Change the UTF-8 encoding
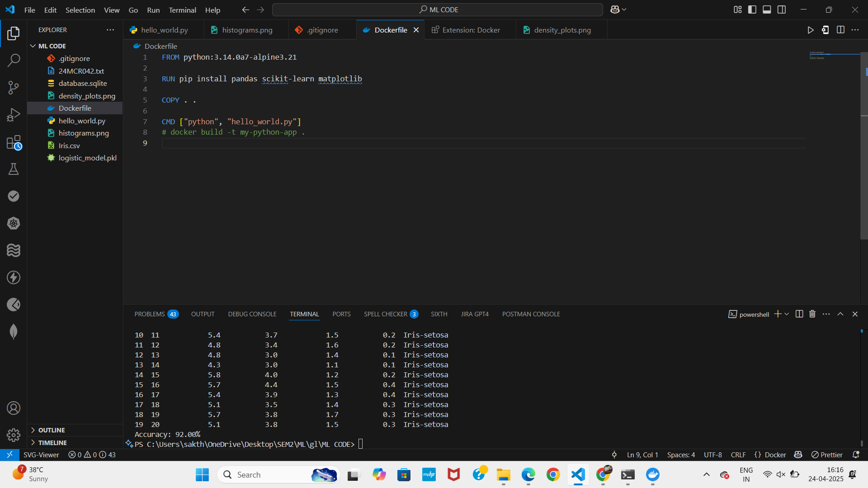The width and height of the screenshot is (868, 488). (713, 455)
